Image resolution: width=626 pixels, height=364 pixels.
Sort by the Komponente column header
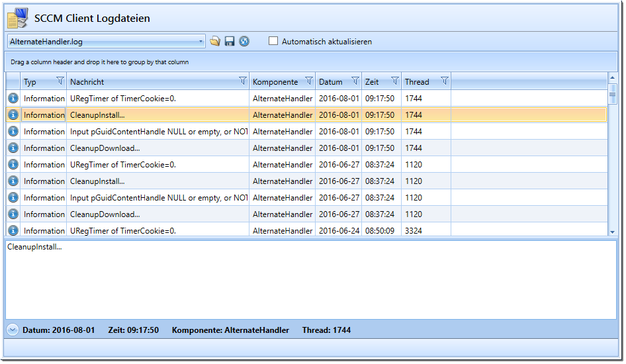tap(275, 82)
